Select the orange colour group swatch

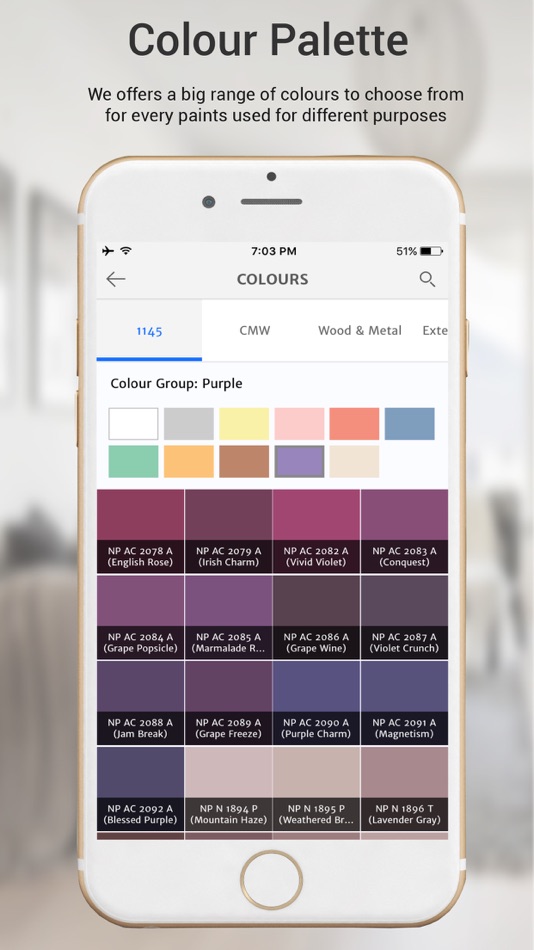[189, 462]
